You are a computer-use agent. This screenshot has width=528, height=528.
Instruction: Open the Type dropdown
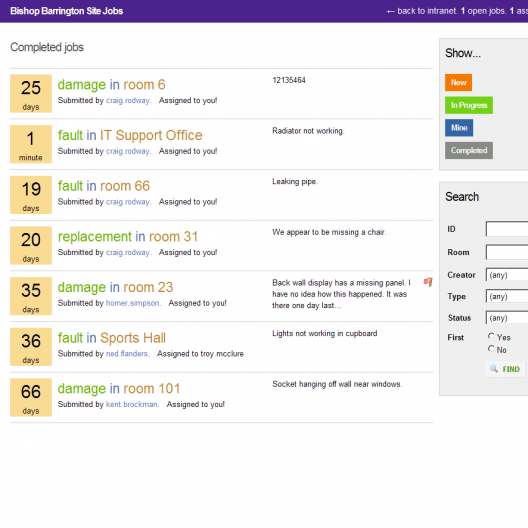[507, 296]
